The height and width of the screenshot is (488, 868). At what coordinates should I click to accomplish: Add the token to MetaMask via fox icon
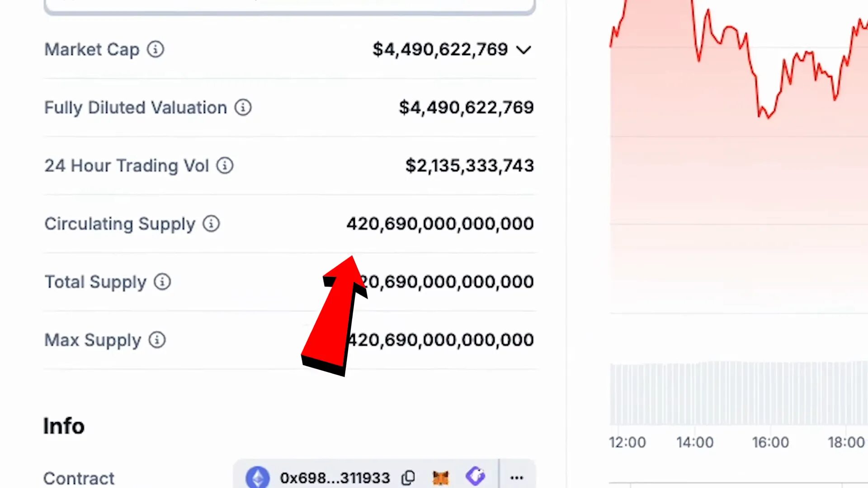click(x=440, y=478)
